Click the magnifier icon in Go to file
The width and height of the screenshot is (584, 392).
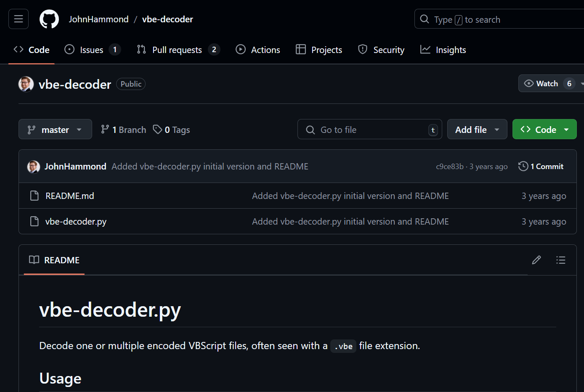pyautogui.click(x=311, y=130)
